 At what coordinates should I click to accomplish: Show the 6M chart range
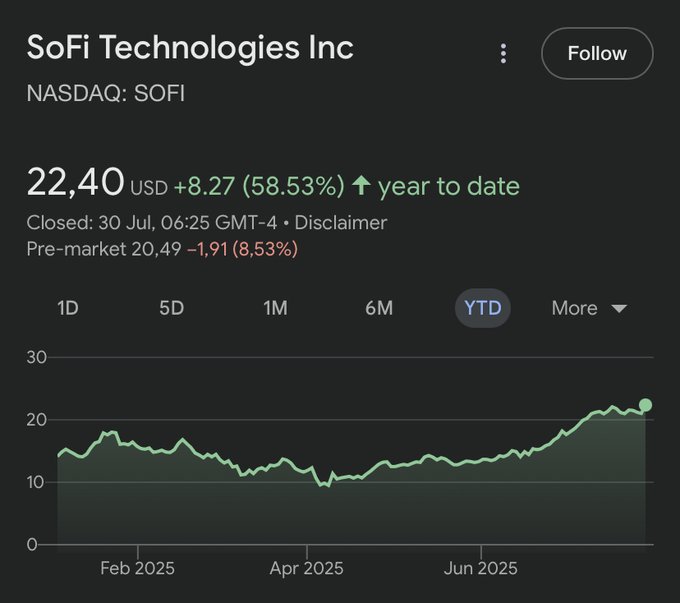(x=379, y=308)
